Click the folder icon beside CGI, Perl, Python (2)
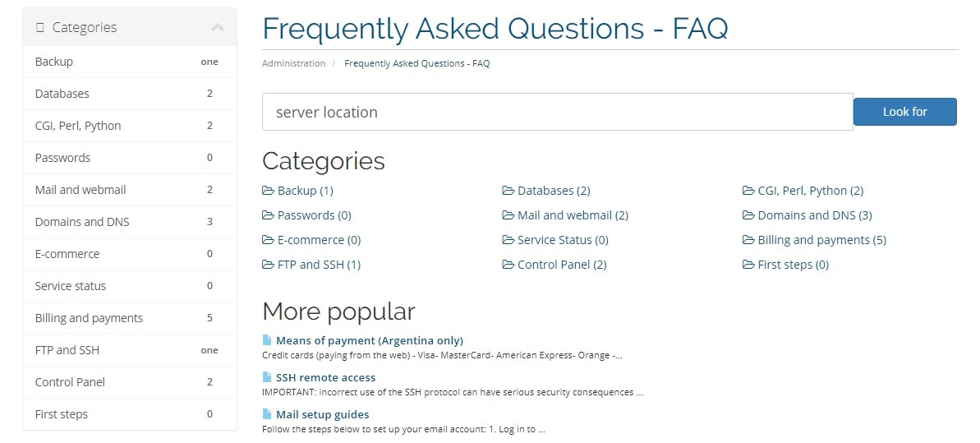The image size is (980, 443). (x=748, y=190)
